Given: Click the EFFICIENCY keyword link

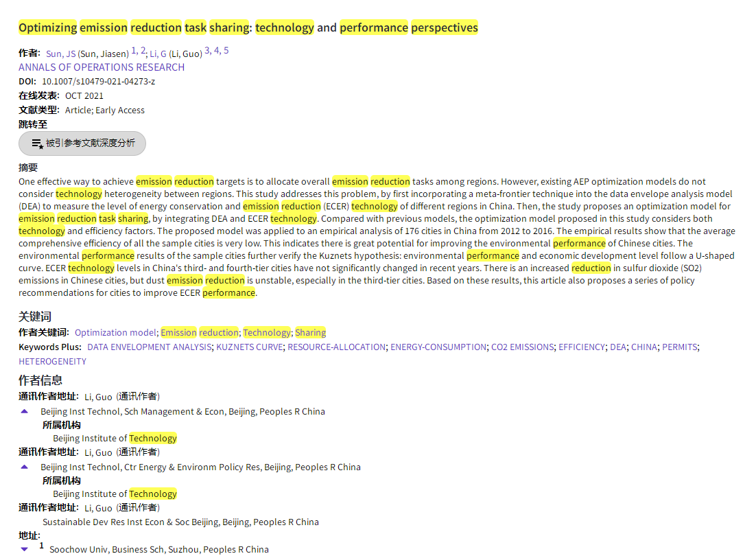Looking at the screenshot, I should pyautogui.click(x=582, y=347).
